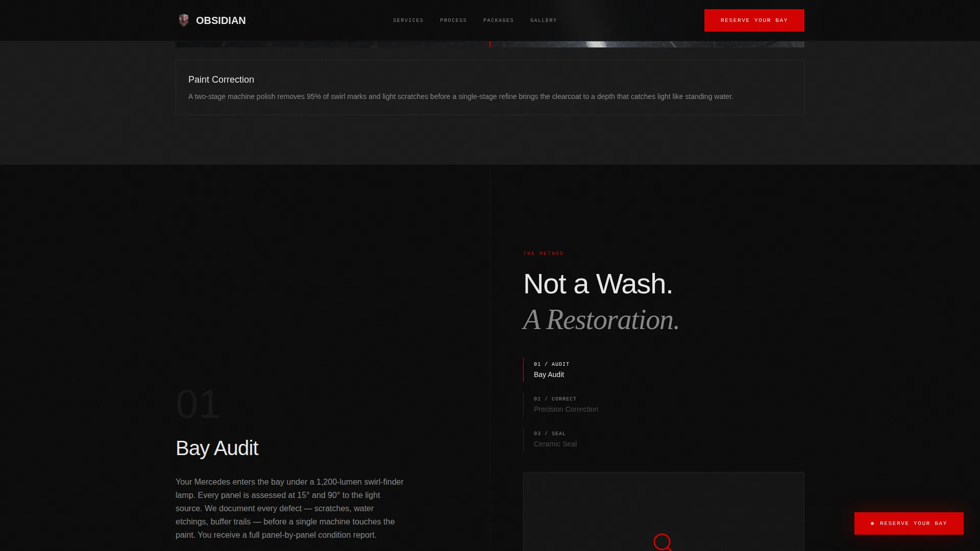Open the Packages nav item
This screenshot has height=551, width=980.
click(x=499, y=20)
